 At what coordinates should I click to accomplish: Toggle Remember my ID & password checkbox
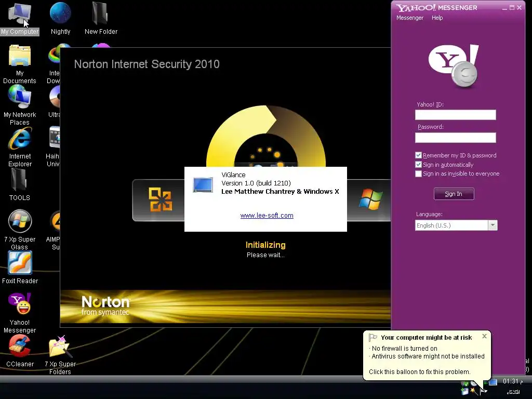tap(418, 155)
